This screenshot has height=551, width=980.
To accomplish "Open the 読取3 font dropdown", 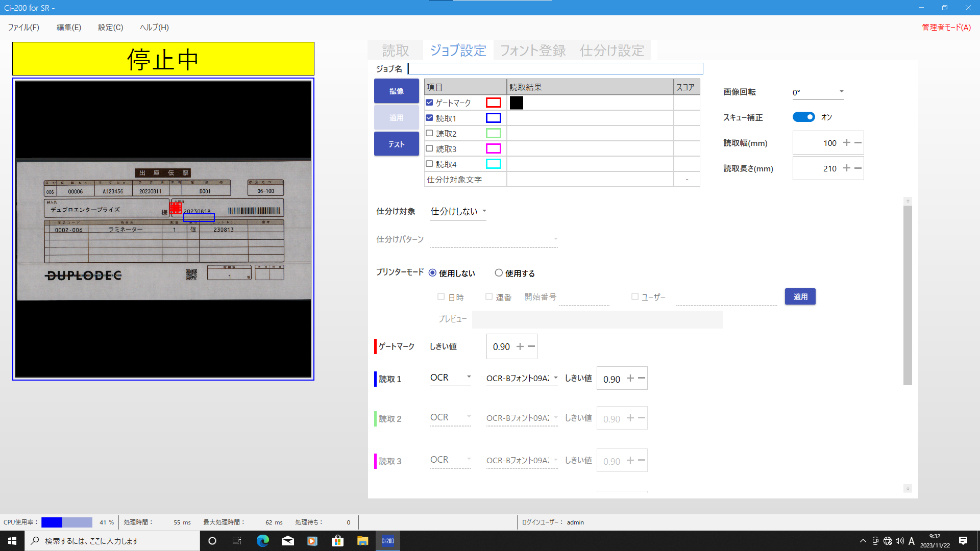I will pyautogui.click(x=522, y=460).
